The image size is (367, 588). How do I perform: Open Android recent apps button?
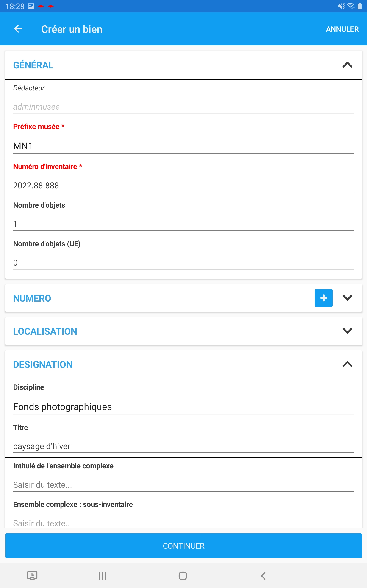pyautogui.click(x=102, y=576)
